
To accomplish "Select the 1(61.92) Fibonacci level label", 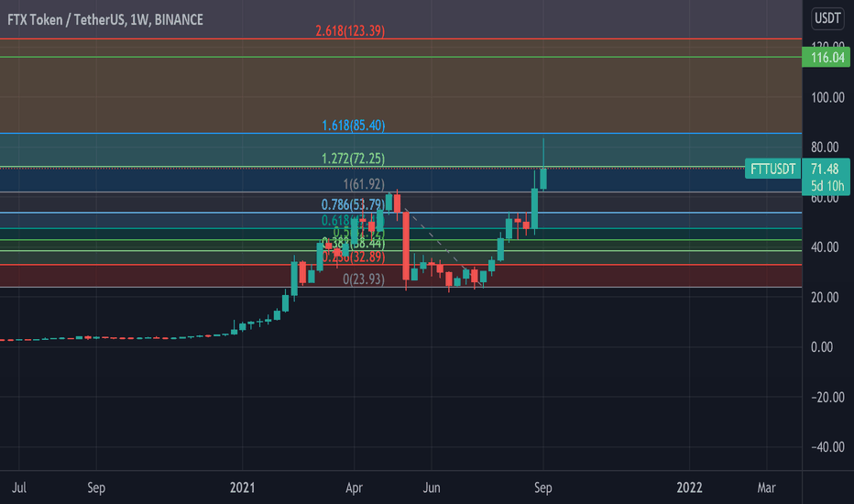I will (x=364, y=184).
